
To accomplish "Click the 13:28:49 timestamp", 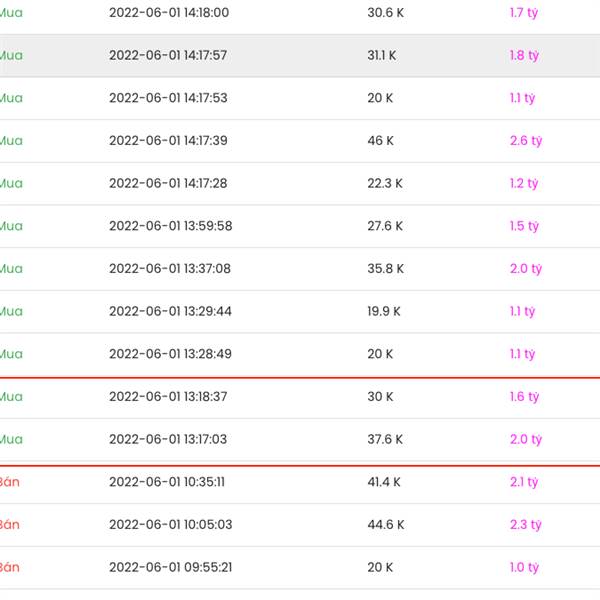I will click(x=169, y=354).
